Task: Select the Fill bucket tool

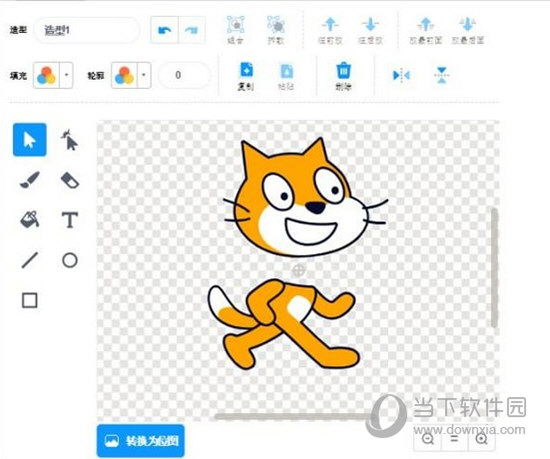Action: click(x=29, y=220)
